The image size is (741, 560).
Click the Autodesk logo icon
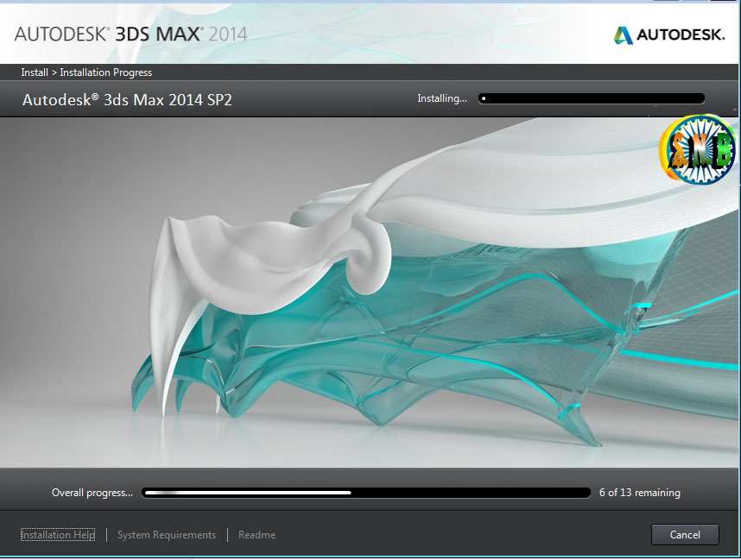point(623,35)
